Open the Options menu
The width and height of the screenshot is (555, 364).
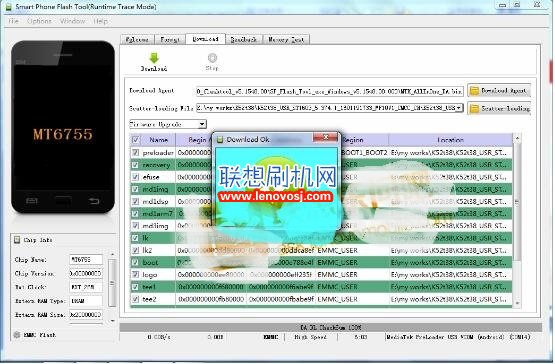click(39, 21)
